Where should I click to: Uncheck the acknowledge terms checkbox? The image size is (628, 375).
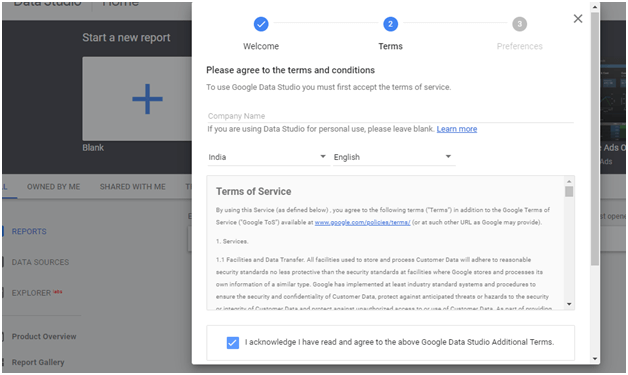(233, 343)
